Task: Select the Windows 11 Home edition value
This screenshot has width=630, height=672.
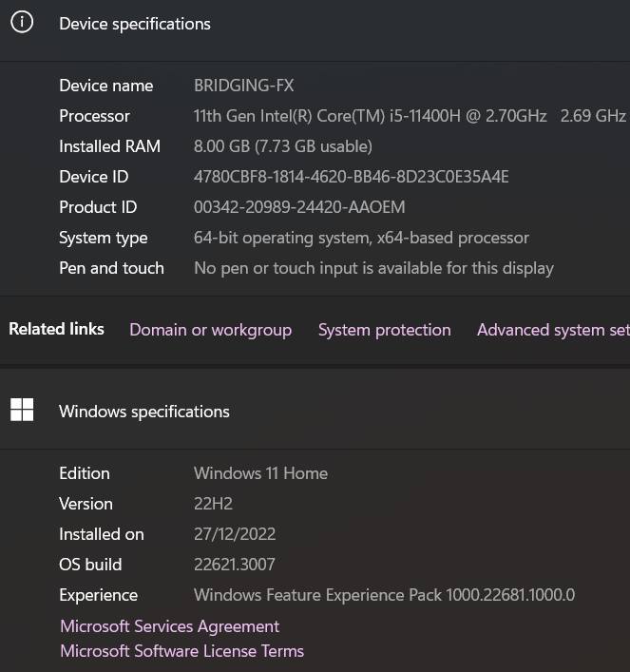Action: 260,473
